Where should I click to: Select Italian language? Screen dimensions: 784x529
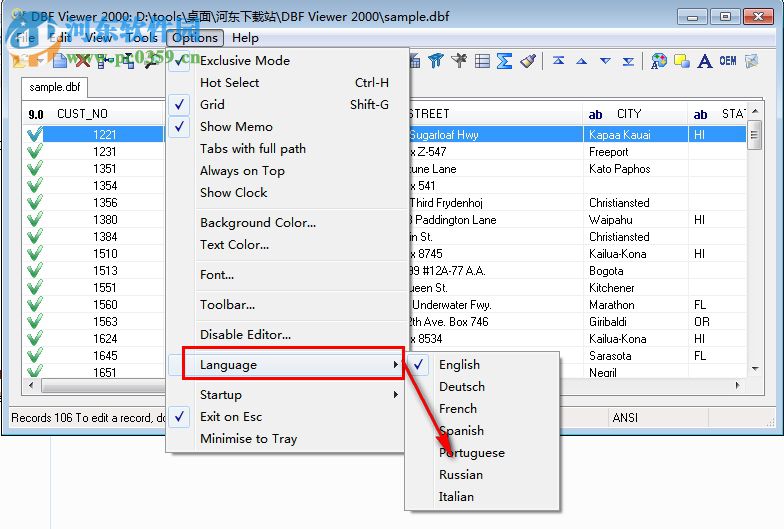coord(482,496)
